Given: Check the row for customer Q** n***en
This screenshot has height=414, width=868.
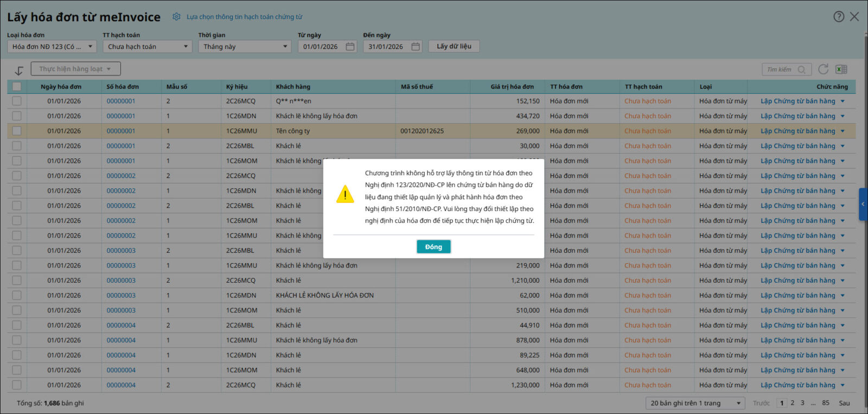Looking at the screenshot, I should pyautogui.click(x=17, y=101).
